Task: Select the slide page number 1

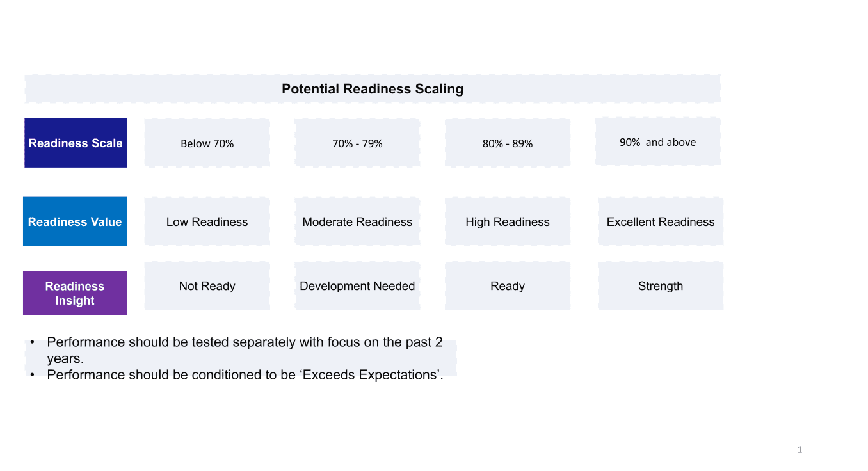Action: pos(800,450)
